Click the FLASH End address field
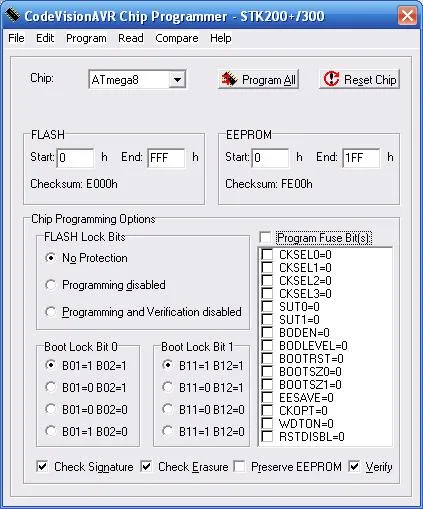423x509 pixels. point(166,158)
